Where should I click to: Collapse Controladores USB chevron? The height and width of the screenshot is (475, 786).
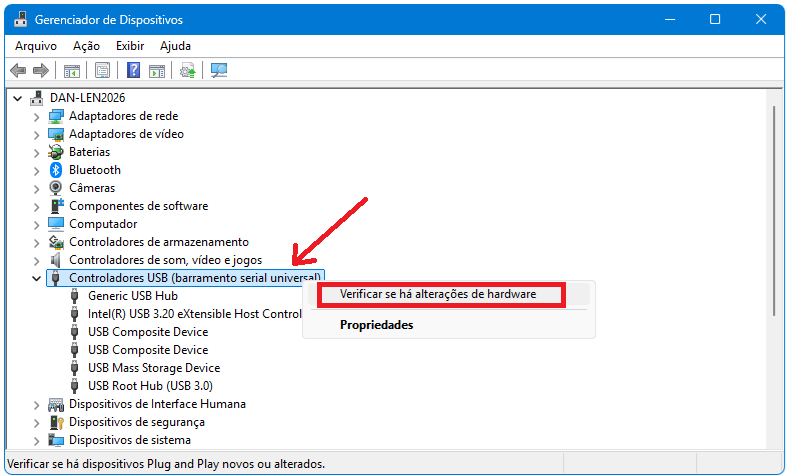pyautogui.click(x=36, y=279)
